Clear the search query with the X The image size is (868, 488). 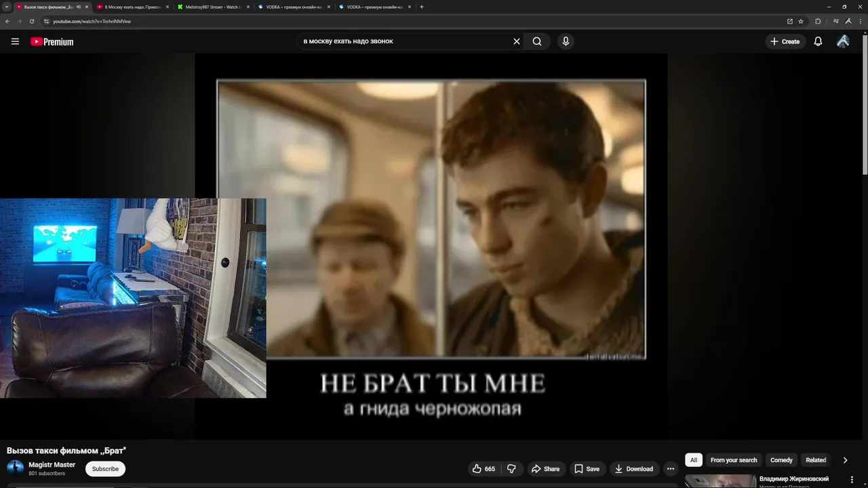pos(517,41)
